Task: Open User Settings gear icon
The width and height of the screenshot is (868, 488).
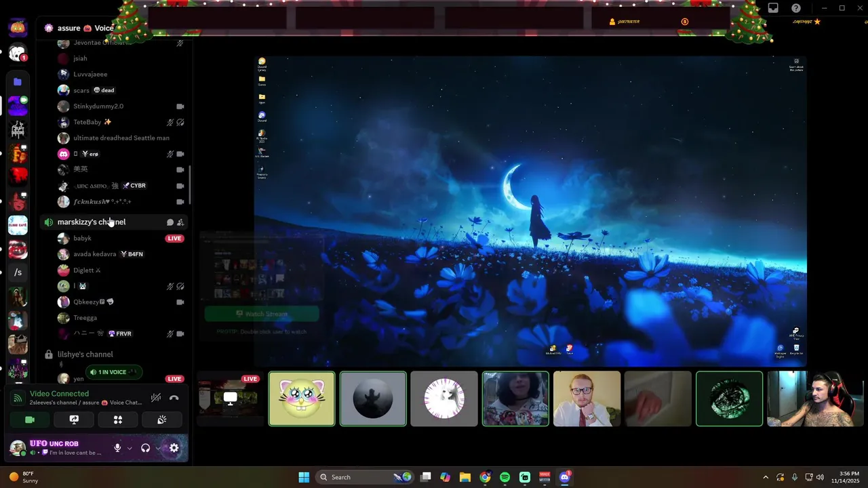Action: [174, 448]
